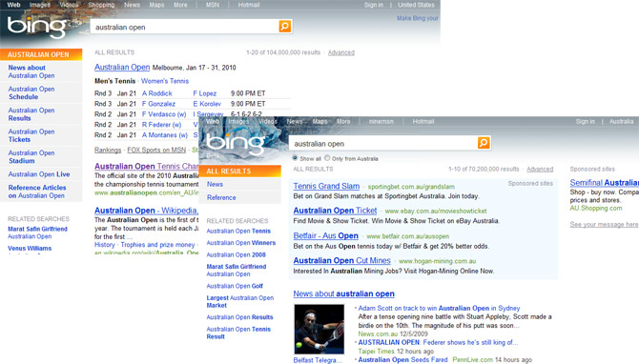Open Maps tab in left Bing window

(156, 5)
